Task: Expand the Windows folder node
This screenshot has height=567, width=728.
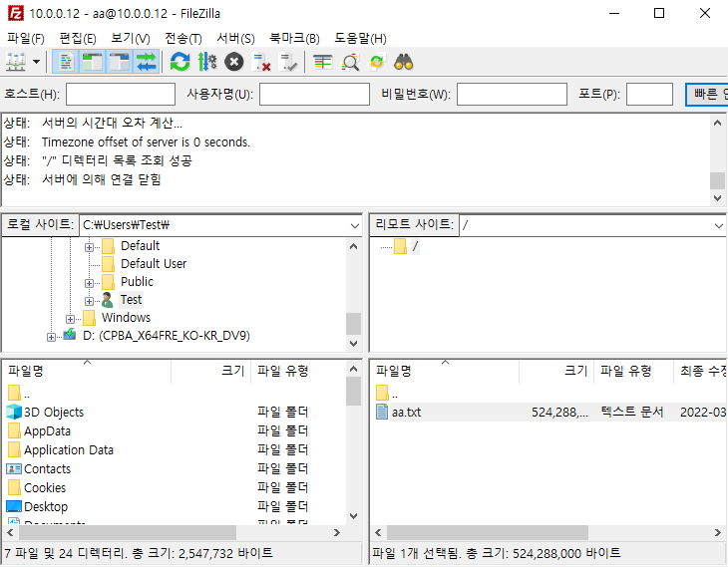Action: [x=70, y=319]
